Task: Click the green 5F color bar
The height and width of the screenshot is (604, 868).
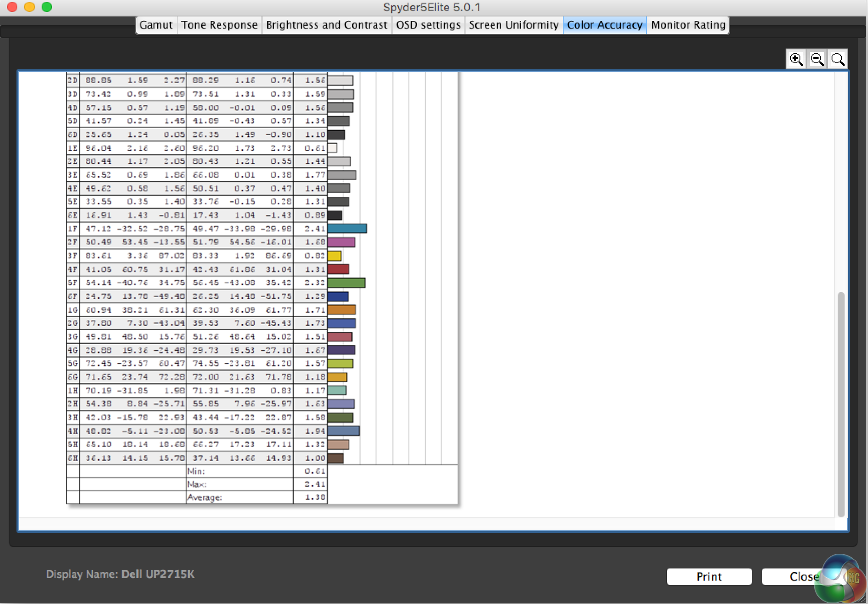Action: [346, 283]
